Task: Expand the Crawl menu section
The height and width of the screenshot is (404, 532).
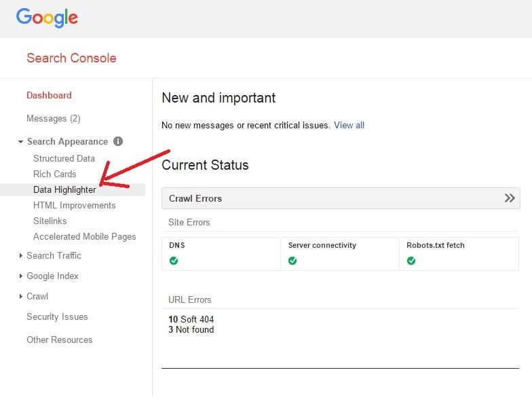Action: (21, 297)
